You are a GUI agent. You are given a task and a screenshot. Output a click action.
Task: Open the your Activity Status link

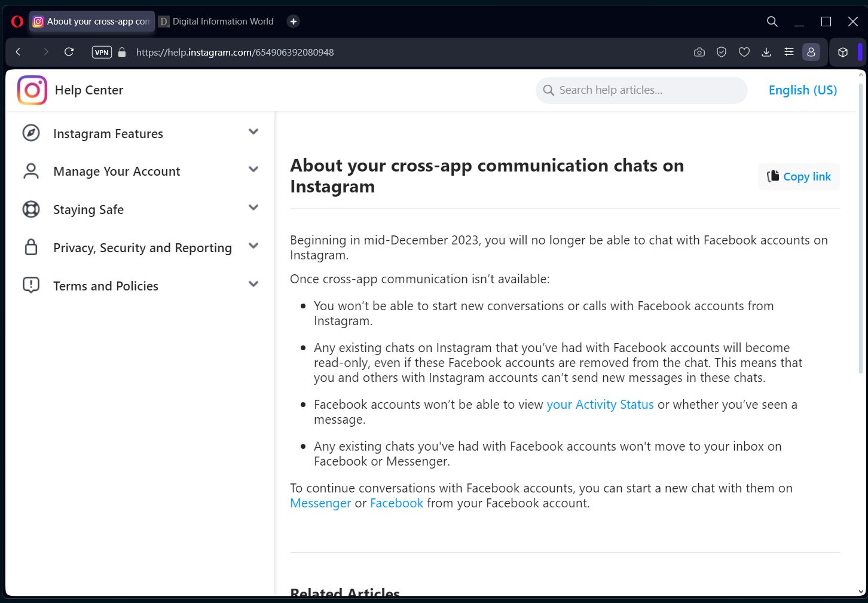(x=600, y=405)
